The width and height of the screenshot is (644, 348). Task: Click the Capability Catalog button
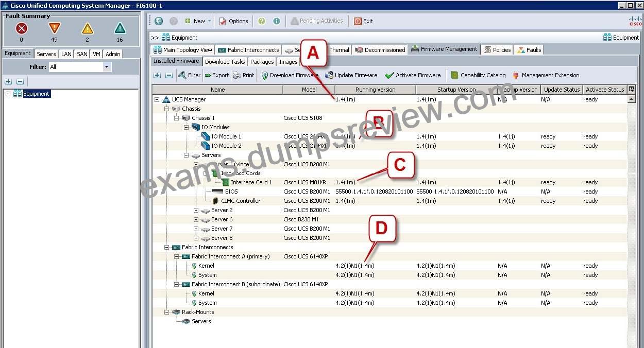tap(478, 75)
